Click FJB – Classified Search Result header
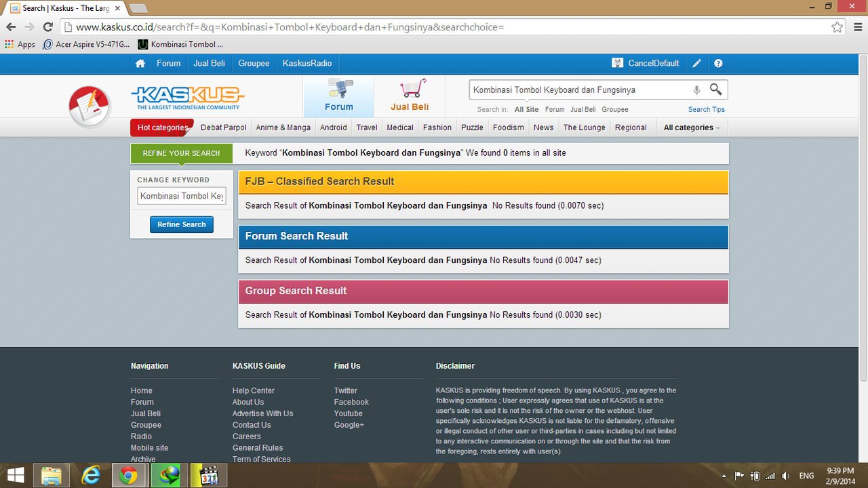This screenshot has width=868, height=488. (483, 182)
